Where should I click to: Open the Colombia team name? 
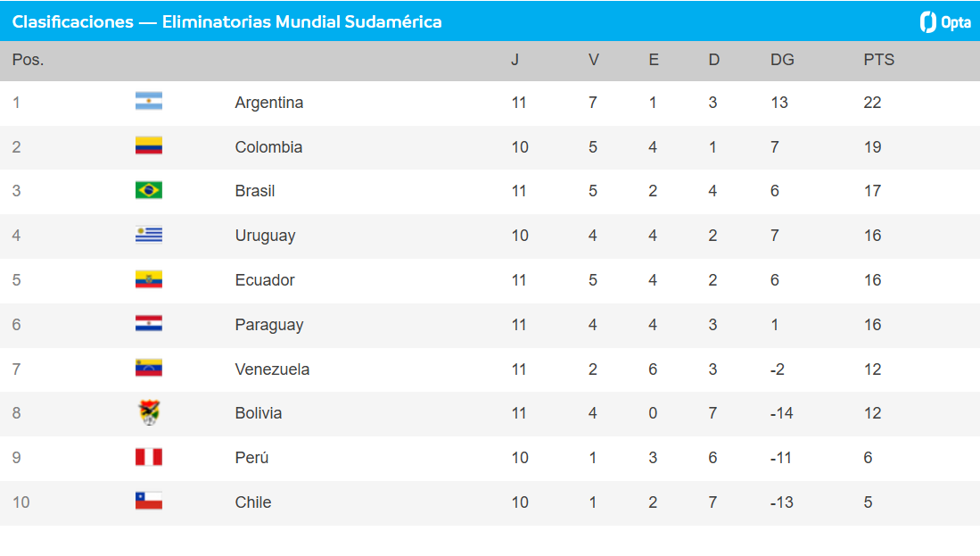click(x=268, y=147)
